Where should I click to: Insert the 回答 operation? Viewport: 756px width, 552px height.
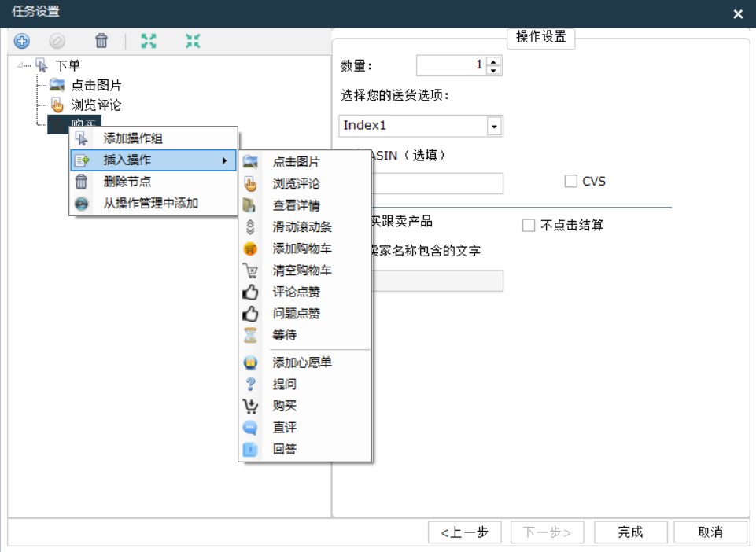click(305, 449)
